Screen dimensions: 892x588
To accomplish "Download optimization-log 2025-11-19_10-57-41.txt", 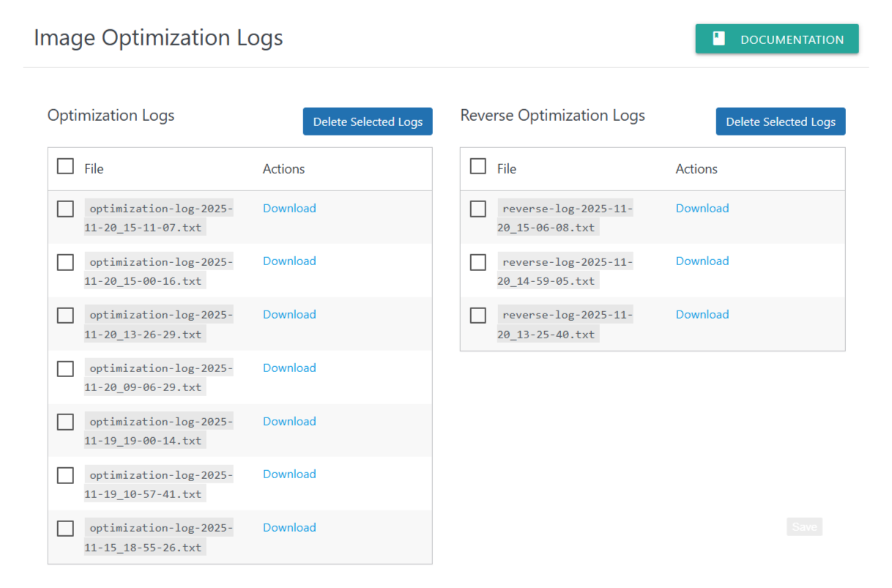I will (289, 475).
